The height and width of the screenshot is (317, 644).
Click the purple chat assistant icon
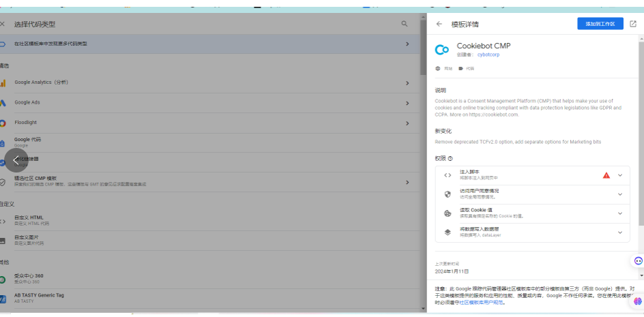pos(638,260)
